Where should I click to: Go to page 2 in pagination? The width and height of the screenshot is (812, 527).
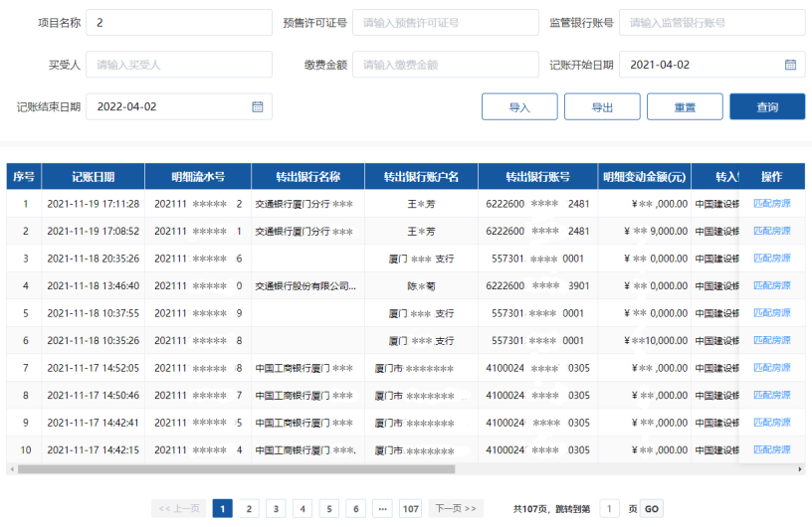click(249, 509)
